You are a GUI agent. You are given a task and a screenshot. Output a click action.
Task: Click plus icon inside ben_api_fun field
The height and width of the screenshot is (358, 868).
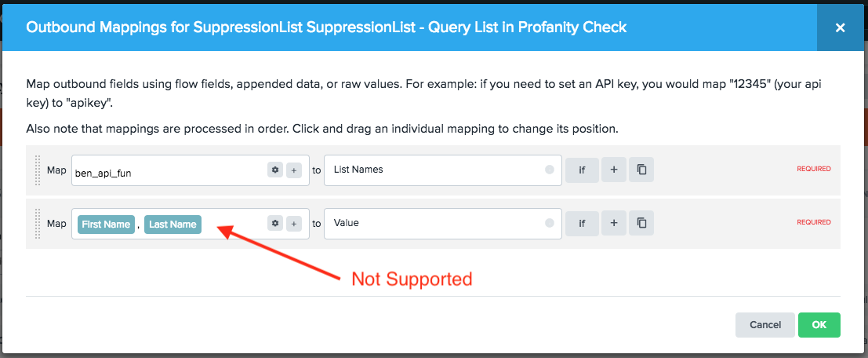pyautogui.click(x=294, y=170)
